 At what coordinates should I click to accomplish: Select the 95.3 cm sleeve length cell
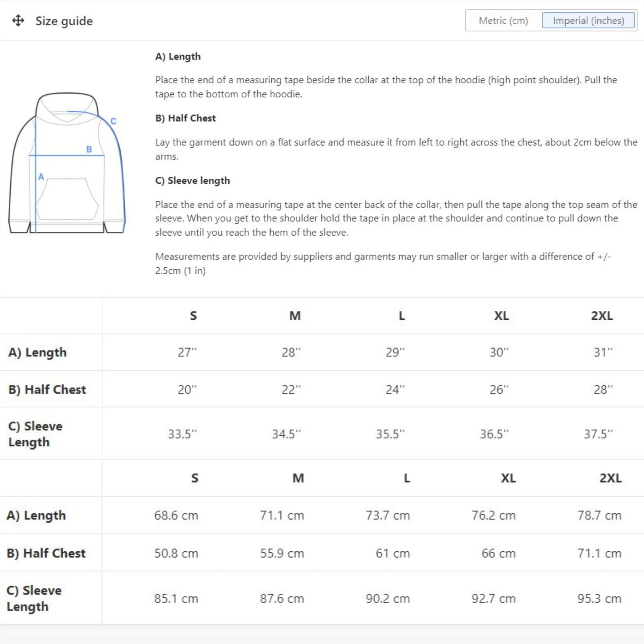click(599, 598)
